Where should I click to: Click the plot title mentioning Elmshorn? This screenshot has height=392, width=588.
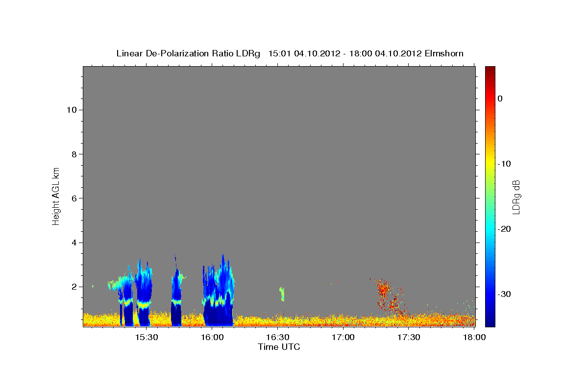pos(290,53)
